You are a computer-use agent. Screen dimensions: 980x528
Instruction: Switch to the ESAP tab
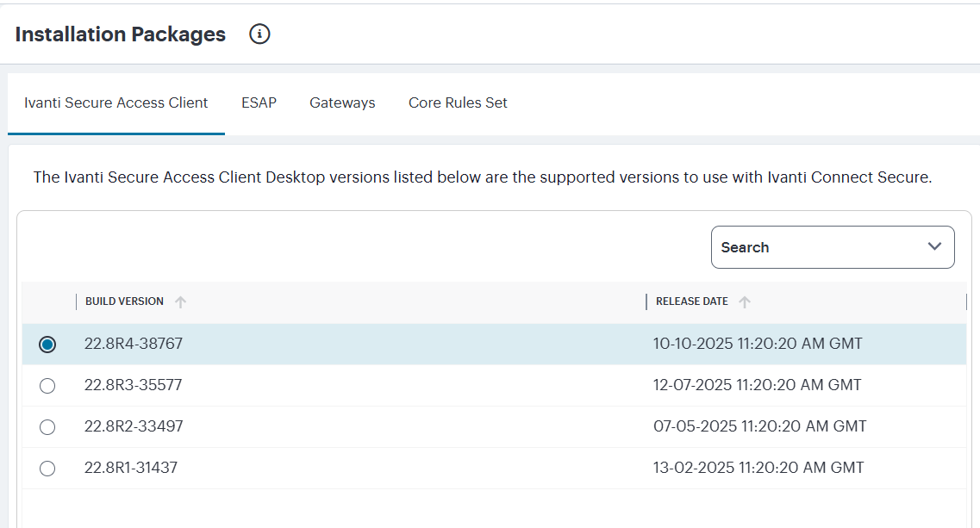click(x=259, y=102)
